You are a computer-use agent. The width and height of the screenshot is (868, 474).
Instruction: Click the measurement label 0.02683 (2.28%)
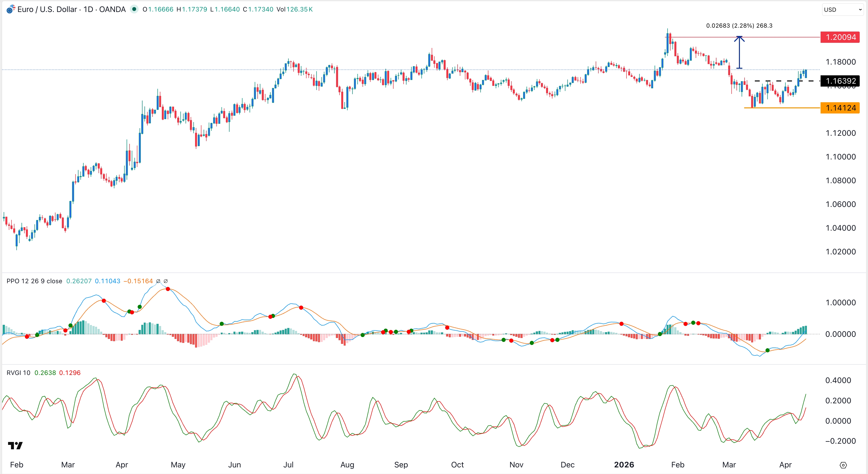739,25
